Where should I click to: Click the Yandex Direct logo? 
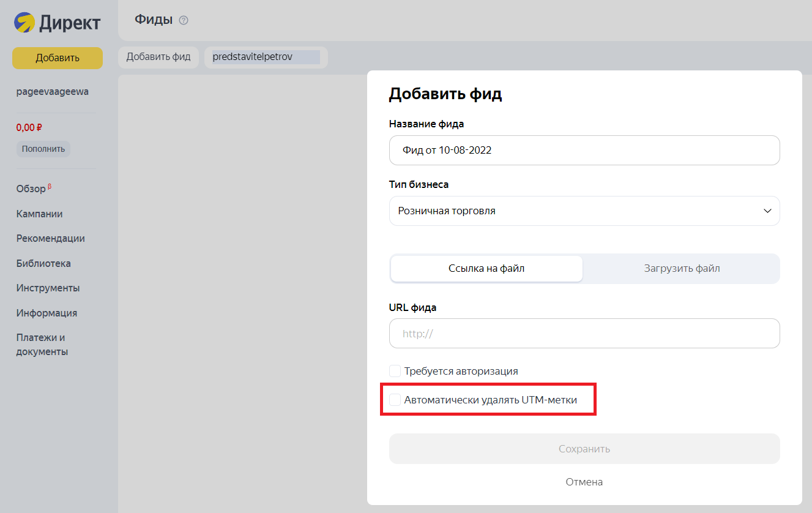point(58,23)
